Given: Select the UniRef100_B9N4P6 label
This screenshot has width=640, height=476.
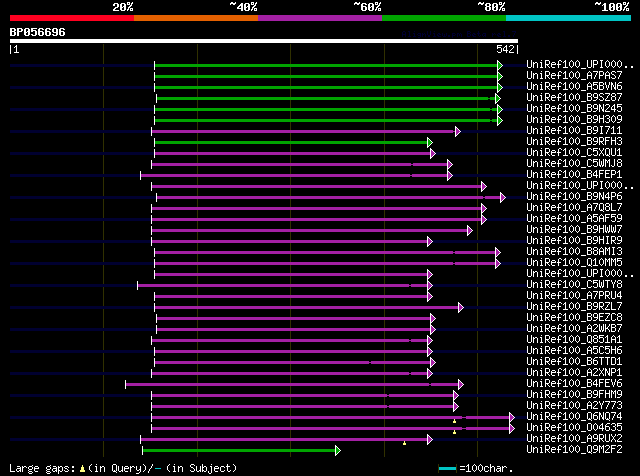Looking at the screenshot, I should coord(574,197).
